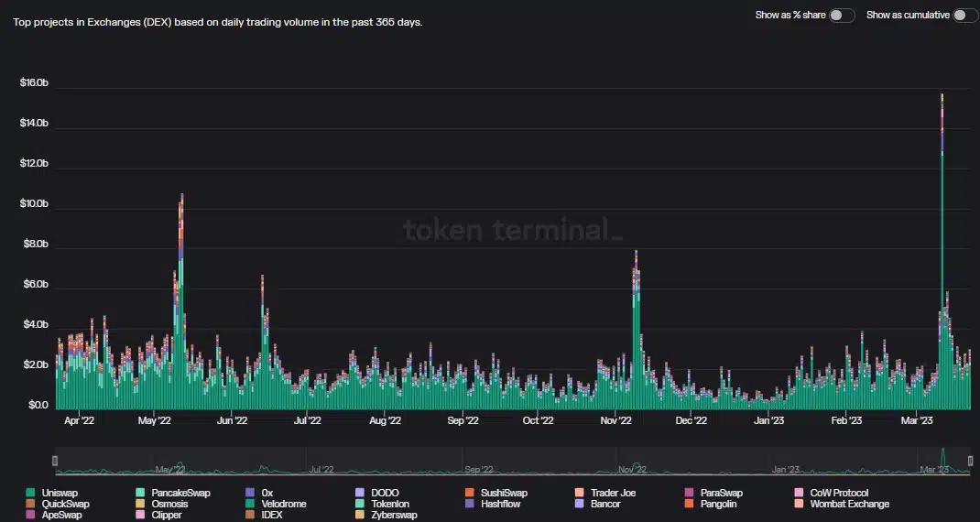The image size is (980, 522).
Task: Hide the Uniswap series via its label
Action: 60,493
